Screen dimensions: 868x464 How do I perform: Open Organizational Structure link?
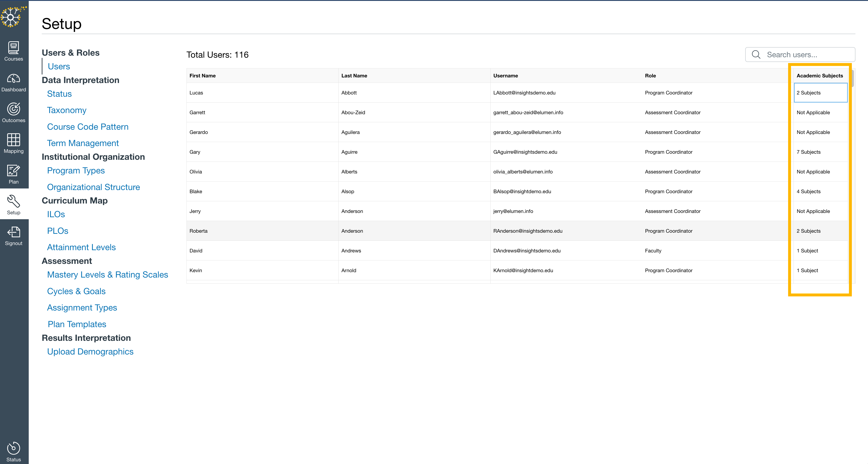[93, 187]
